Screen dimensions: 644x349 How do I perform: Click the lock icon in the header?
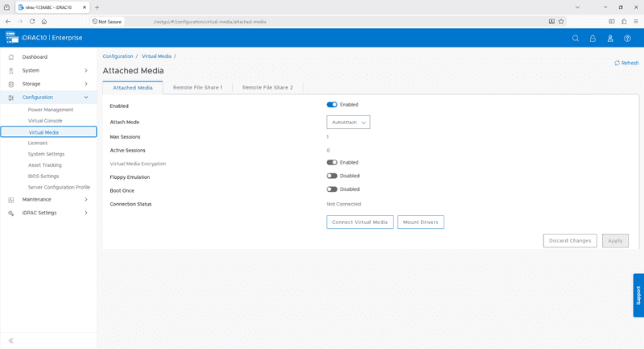(x=592, y=38)
